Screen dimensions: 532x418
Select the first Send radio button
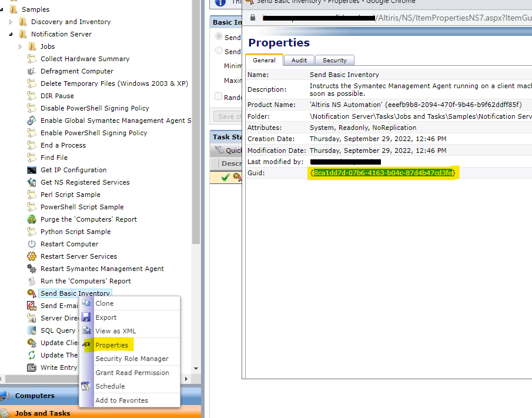(x=219, y=36)
